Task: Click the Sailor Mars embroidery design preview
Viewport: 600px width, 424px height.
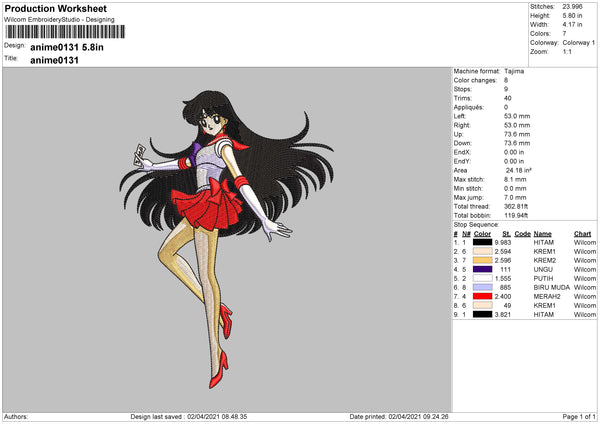Action: pyautogui.click(x=227, y=240)
